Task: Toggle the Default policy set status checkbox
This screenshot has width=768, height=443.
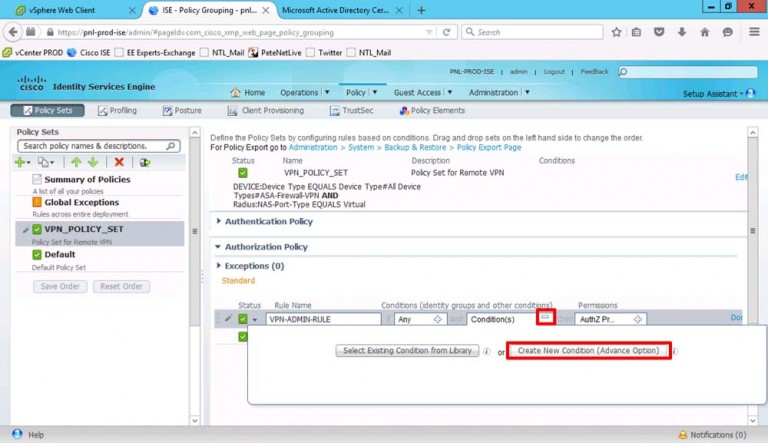Action: click(x=37, y=254)
